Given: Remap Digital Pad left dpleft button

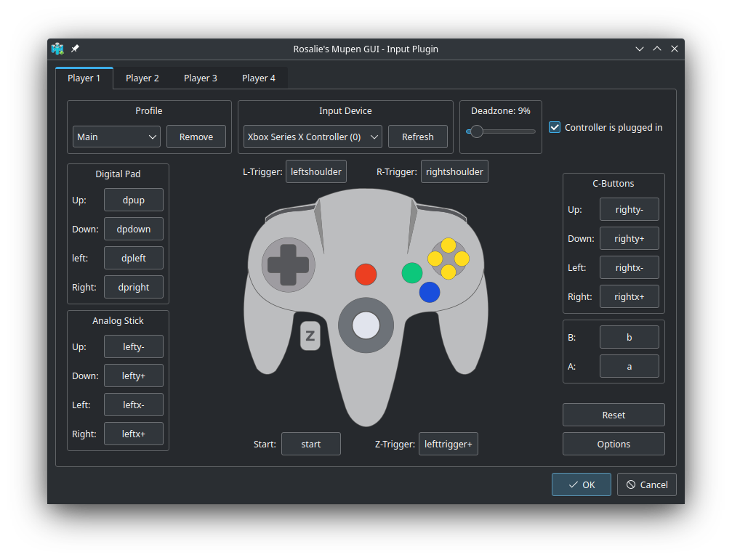Looking at the screenshot, I should pos(134,258).
